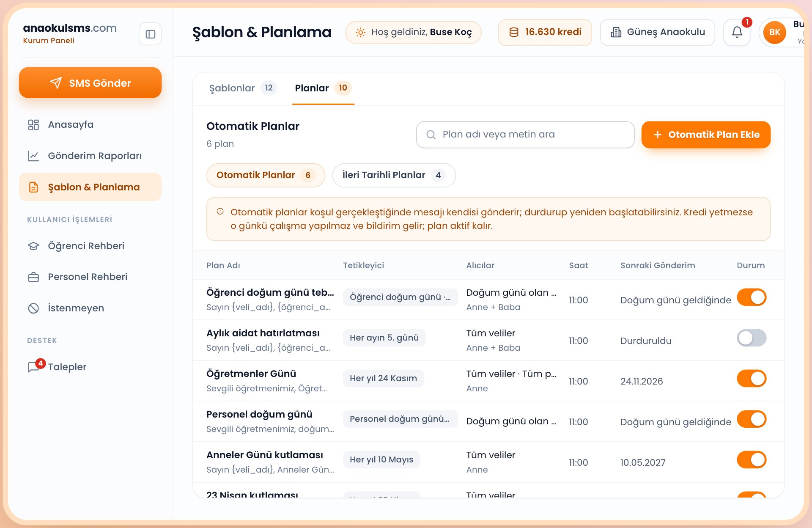Collapse the sidebar with the panel icon

pos(150,34)
